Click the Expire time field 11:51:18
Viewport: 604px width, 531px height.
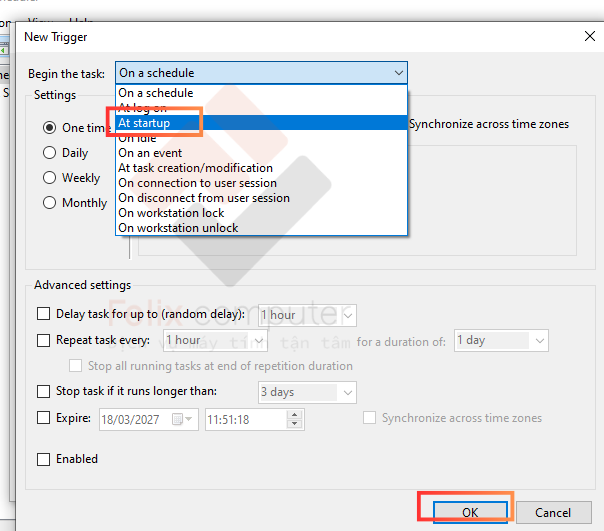pos(245,420)
